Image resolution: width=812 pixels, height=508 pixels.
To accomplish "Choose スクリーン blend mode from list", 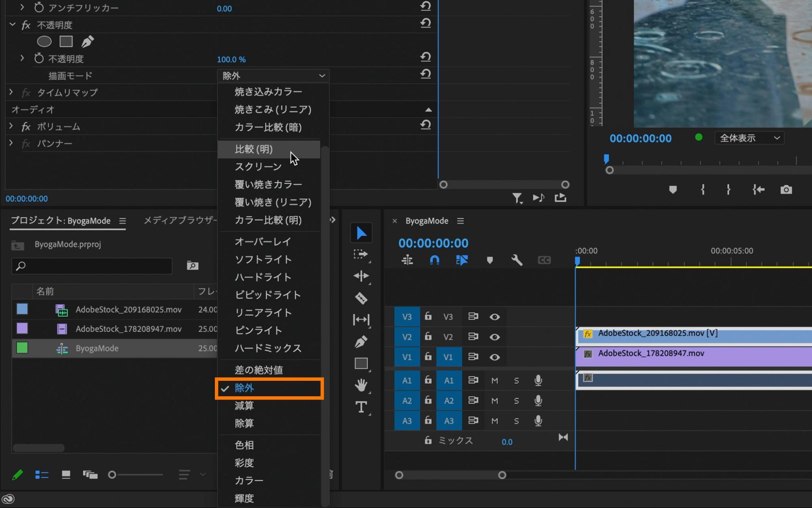I will point(258,167).
